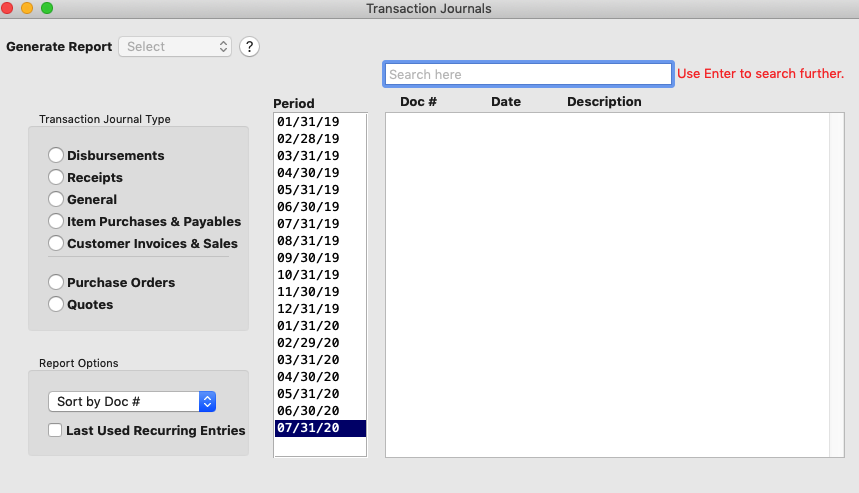Click the results list vertical scrollbar
The width and height of the screenshot is (859, 493).
[837, 285]
